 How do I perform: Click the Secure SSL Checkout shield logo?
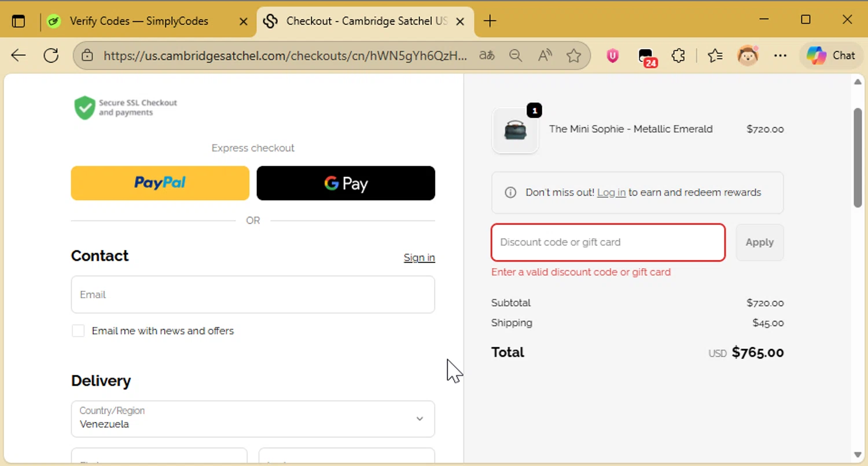click(126, 108)
